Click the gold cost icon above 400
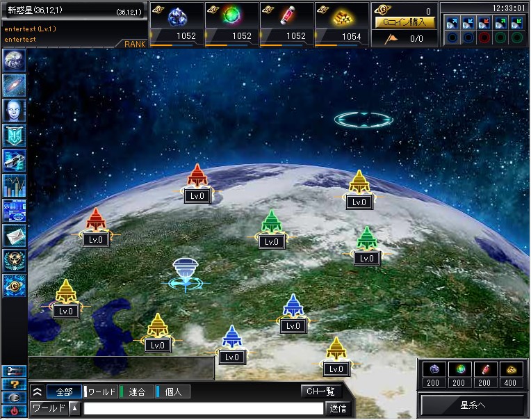Viewport: 531px width, 420px height. [511, 369]
